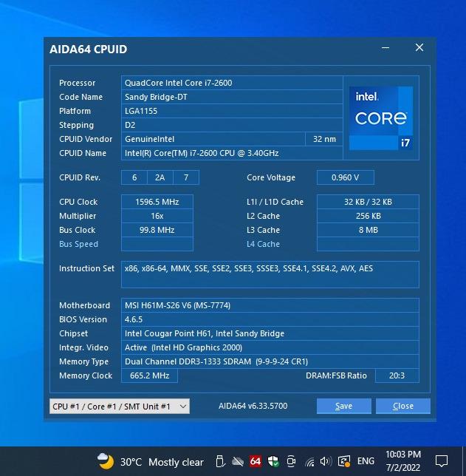
Task: Click the Close button
Action: click(x=403, y=407)
